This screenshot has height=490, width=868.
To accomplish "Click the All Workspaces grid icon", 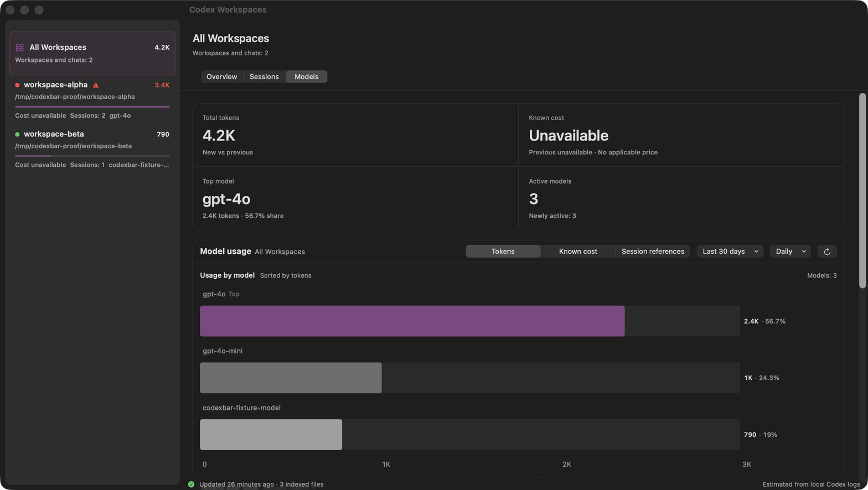I will (19, 48).
